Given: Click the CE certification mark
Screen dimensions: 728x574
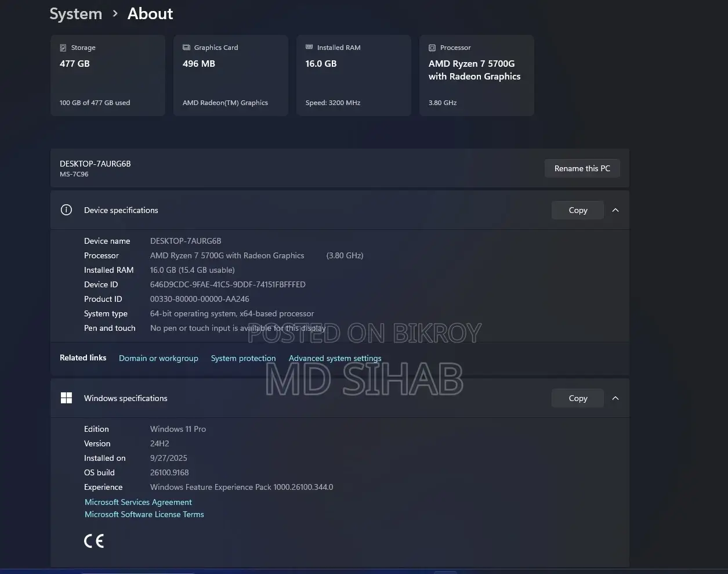Looking at the screenshot, I should [x=94, y=541].
